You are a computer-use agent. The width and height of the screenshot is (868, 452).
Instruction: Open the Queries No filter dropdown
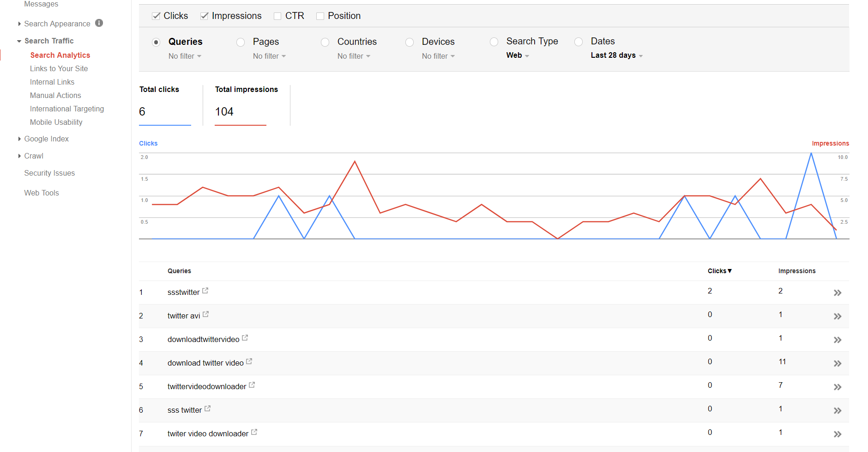185,56
